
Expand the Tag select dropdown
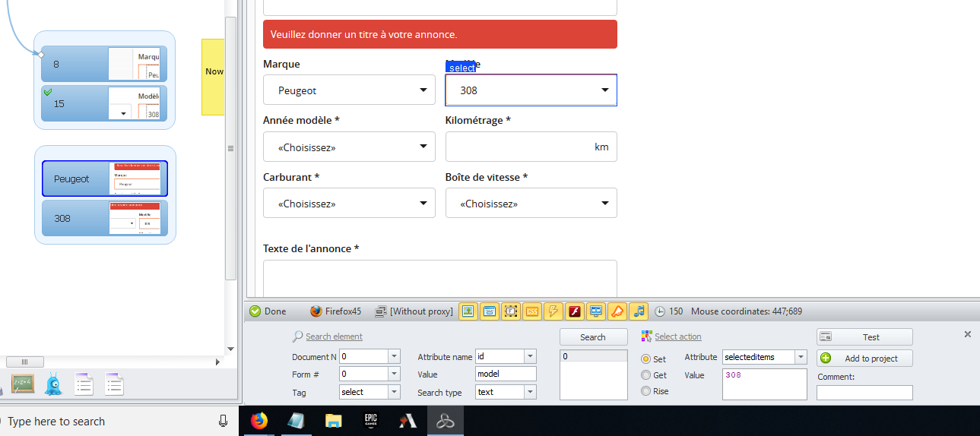pyautogui.click(x=394, y=392)
